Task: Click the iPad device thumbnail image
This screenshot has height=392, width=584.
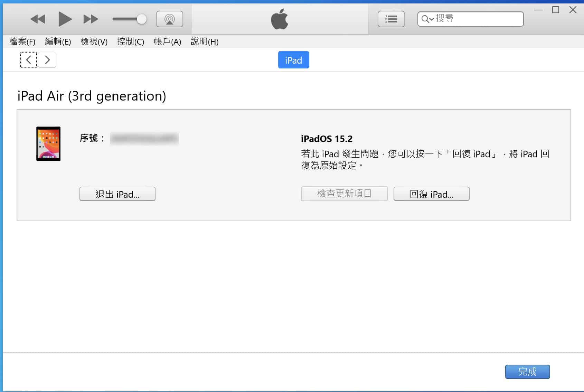Action: click(48, 144)
